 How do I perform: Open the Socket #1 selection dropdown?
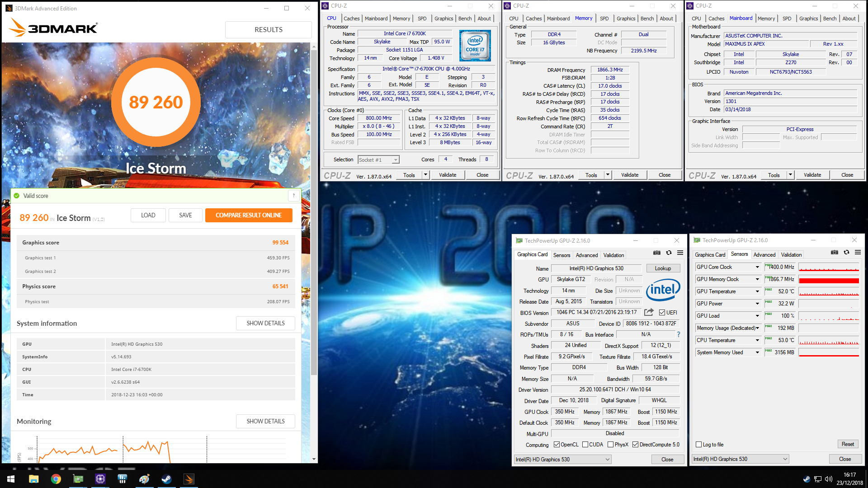378,160
